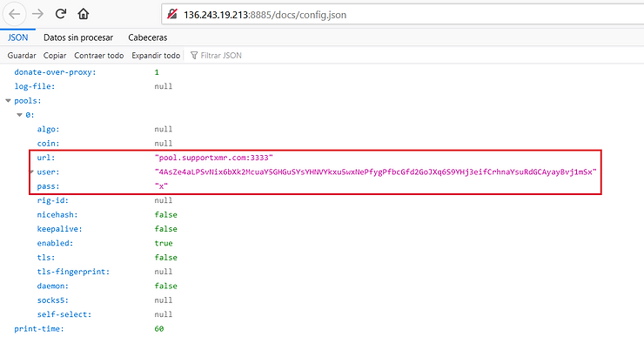
Task: Focus the Filtrar JSON filter field
Action: click(221, 56)
